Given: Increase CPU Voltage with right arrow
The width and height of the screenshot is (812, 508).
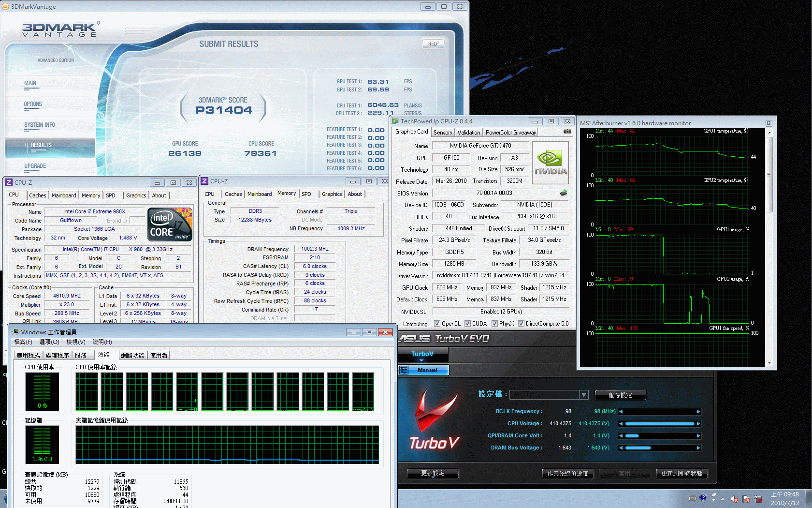Looking at the screenshot, I should coord(698,424).
